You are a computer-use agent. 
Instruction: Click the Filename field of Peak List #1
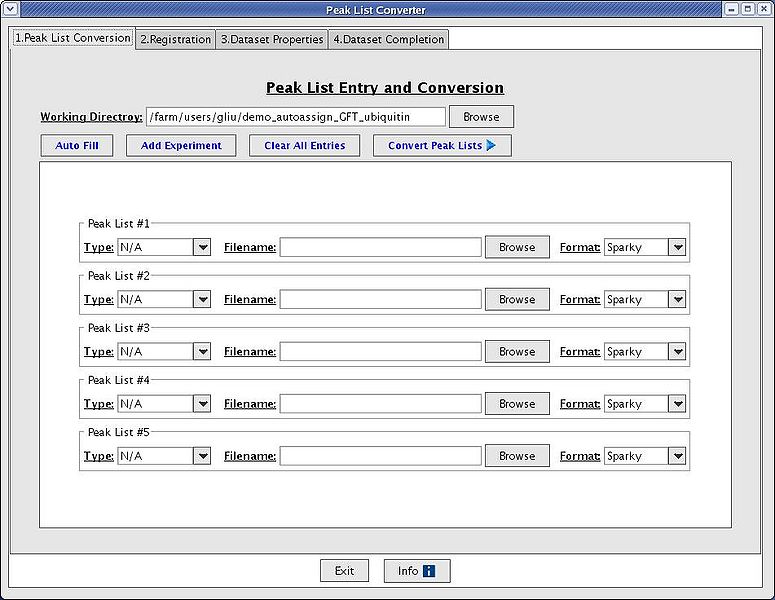point(380,247)
